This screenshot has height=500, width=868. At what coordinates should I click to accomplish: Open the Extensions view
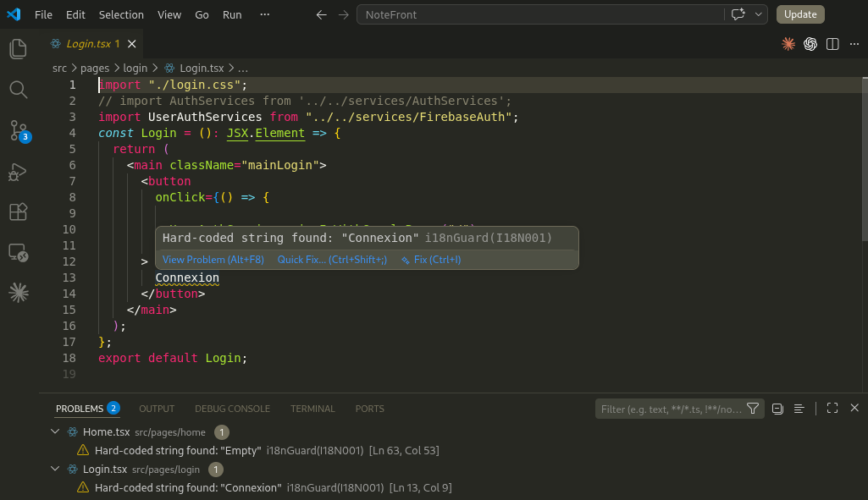pos(19,212)
